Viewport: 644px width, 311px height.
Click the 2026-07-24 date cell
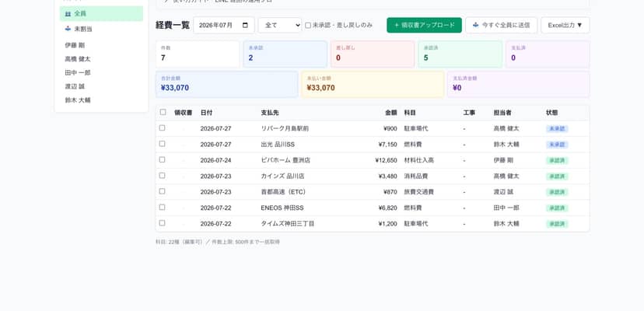pos(215,160)
